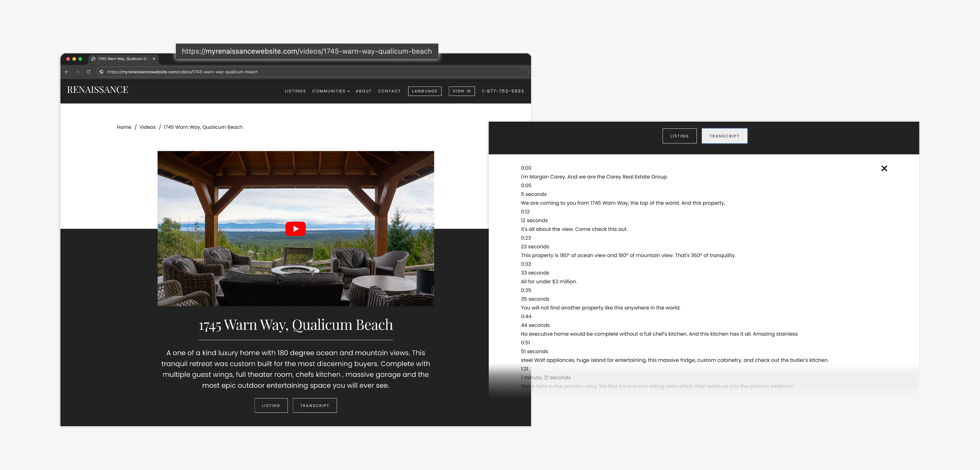This screenshot has width=980, height=470.
Task: Jump to 0:33 transcript timestamp
Action: click(526, 264)
